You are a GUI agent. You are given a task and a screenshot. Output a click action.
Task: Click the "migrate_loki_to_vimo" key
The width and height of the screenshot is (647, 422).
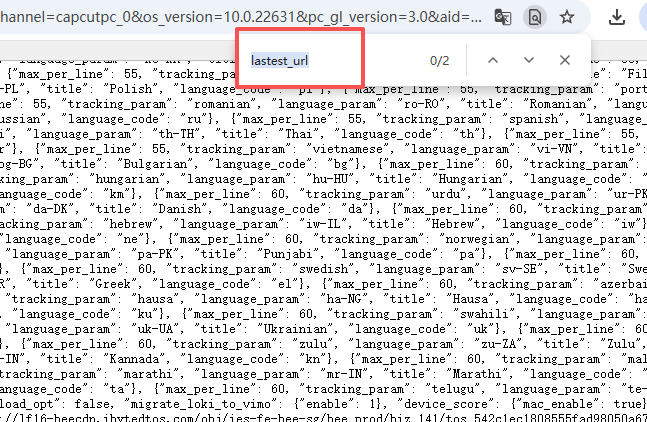(x=200, y=404)
